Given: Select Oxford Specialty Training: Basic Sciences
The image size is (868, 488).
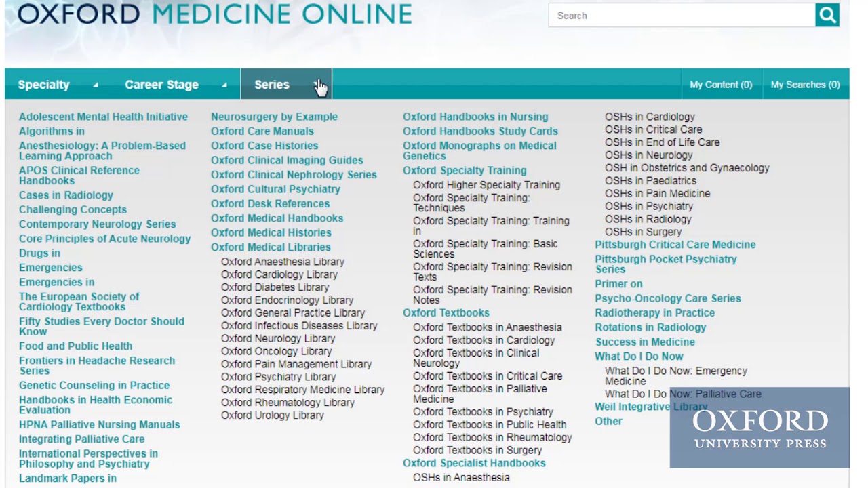Looking at the screenshot, I should click(x=486, y=249).
